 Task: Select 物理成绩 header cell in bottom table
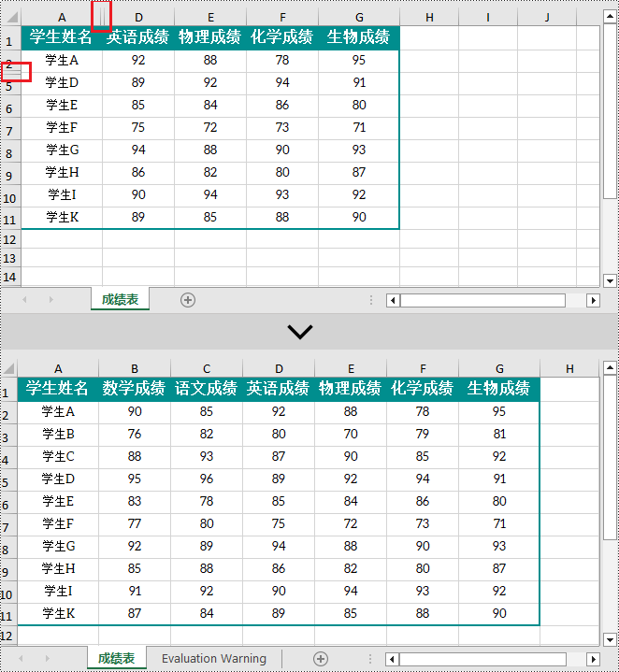pyautogui.click(x=351, y=389)
